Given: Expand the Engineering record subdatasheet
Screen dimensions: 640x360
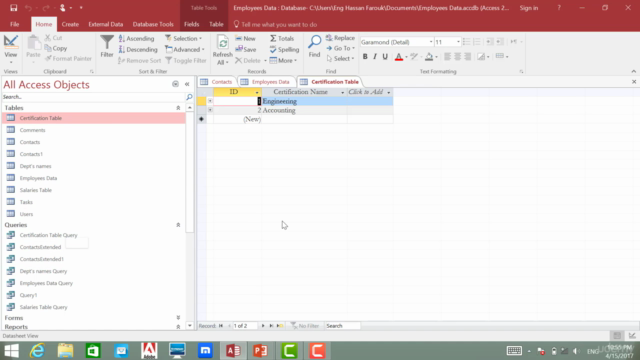Looking at the screenshot, I should click(x=210, y=101).
